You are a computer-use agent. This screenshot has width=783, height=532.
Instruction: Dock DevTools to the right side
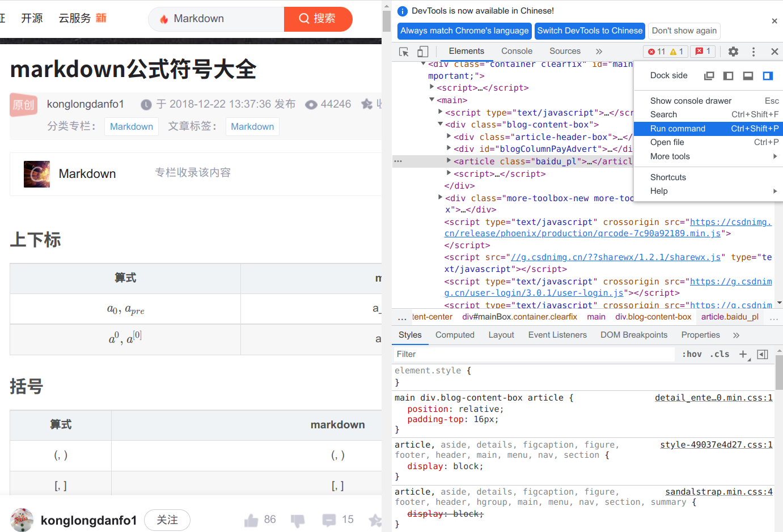click(x=768, y=75)
